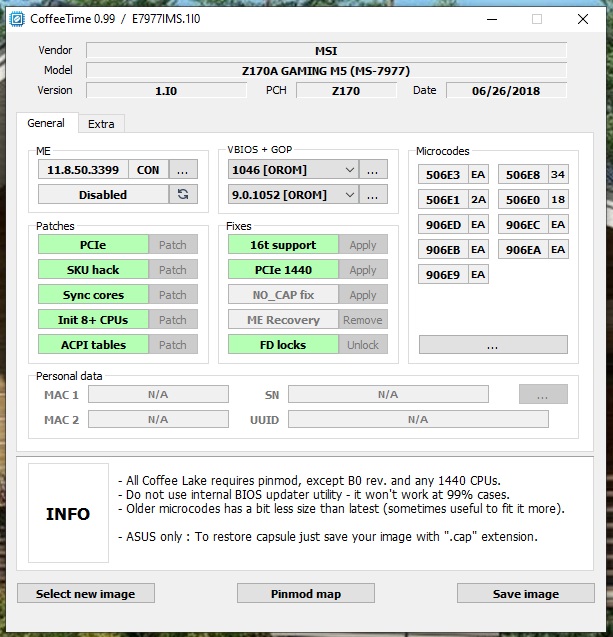The height and width of the screenshot is (637, 613).
Task: Click the Microcodes wide ellipsis button
Action: (x=493, y=344)
